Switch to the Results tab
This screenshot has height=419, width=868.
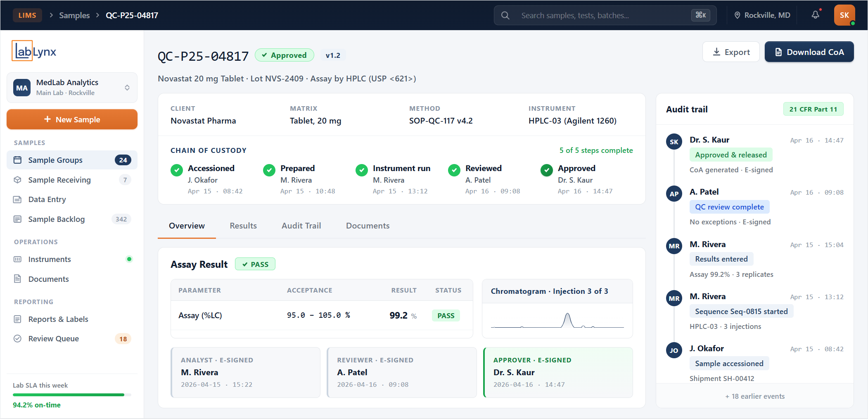coord(243,226)
